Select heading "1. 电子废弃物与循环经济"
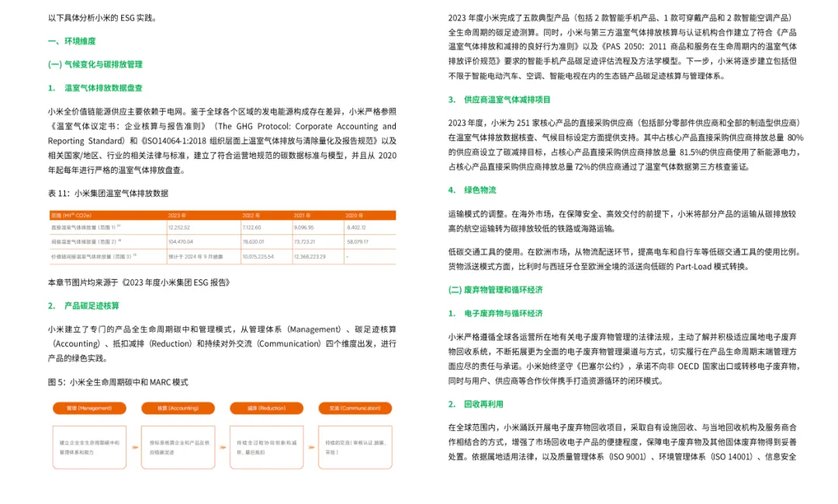838x504 pixels. 495,313
